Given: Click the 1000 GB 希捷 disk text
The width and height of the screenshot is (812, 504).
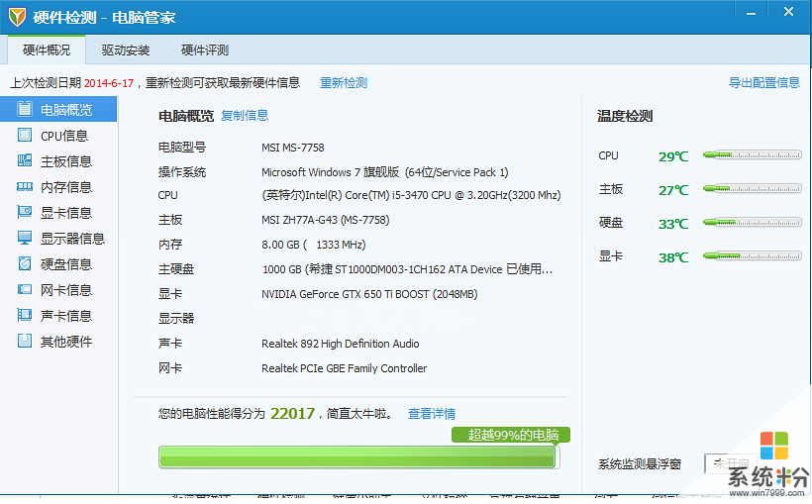Looking at the screenshot, I should (408, 269).
